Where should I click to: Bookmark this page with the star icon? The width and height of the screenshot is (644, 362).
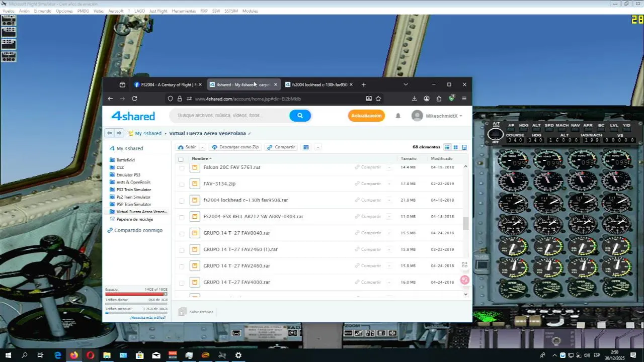tap(378, 99)
